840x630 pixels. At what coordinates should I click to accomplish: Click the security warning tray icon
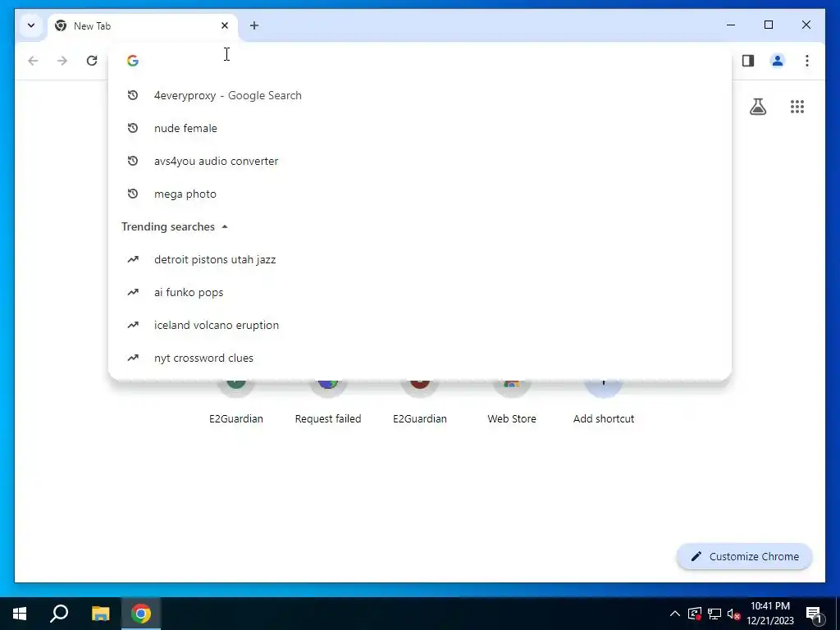tap(695, 614)
